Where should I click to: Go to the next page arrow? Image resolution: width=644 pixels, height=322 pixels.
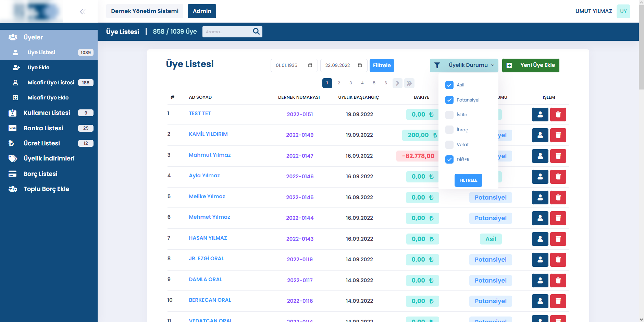(x=397, y=83)
